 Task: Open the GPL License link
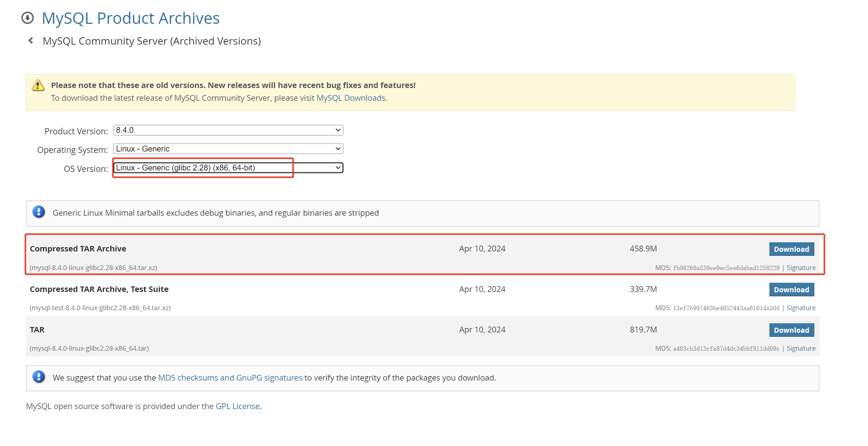(237, 406)
